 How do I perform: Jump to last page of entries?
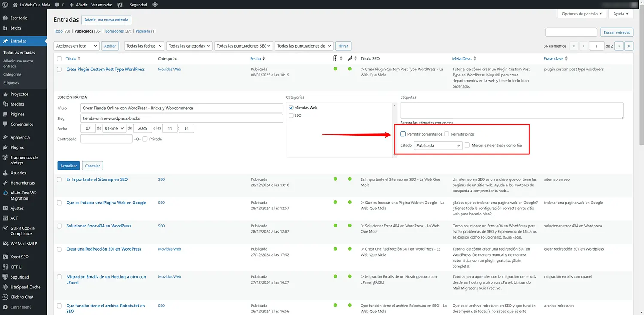click(x=629, y=46)
